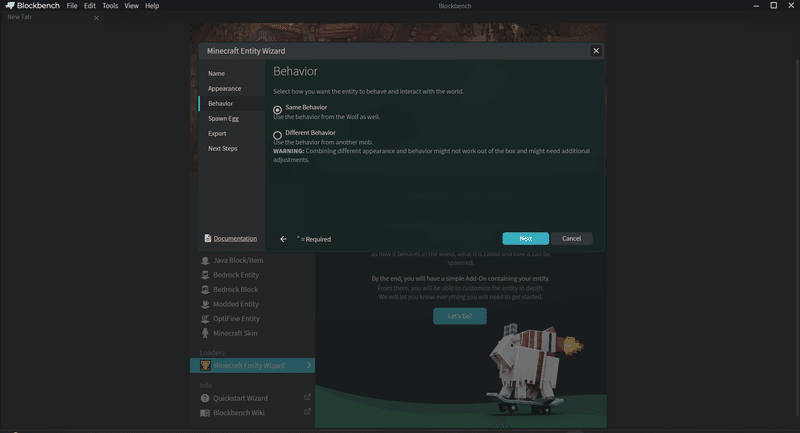
Task: Click the Blockbench logo icon
Action: click(10, 6)
